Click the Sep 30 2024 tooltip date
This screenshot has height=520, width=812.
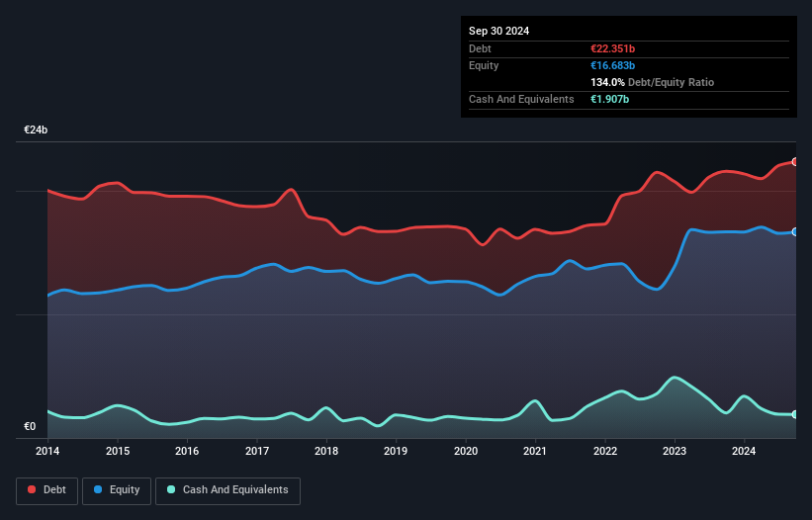click(x=498, y=31)
